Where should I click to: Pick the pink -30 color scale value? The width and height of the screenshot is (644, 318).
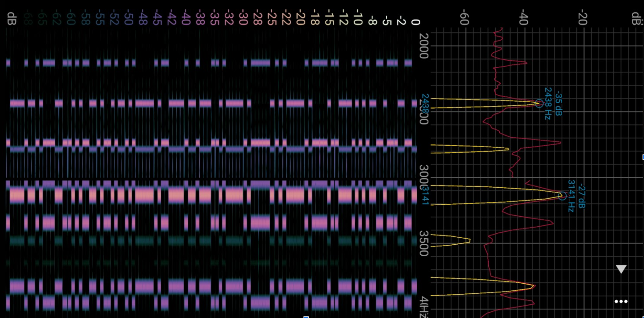click(x=243, y=17)
